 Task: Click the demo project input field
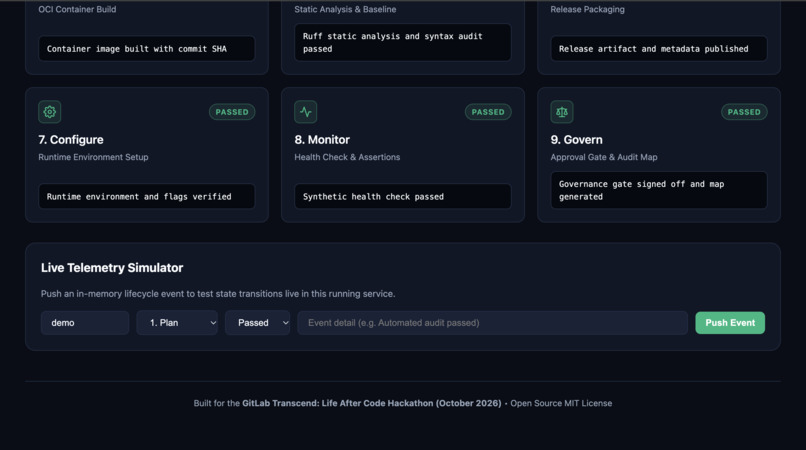coord(85,323)
